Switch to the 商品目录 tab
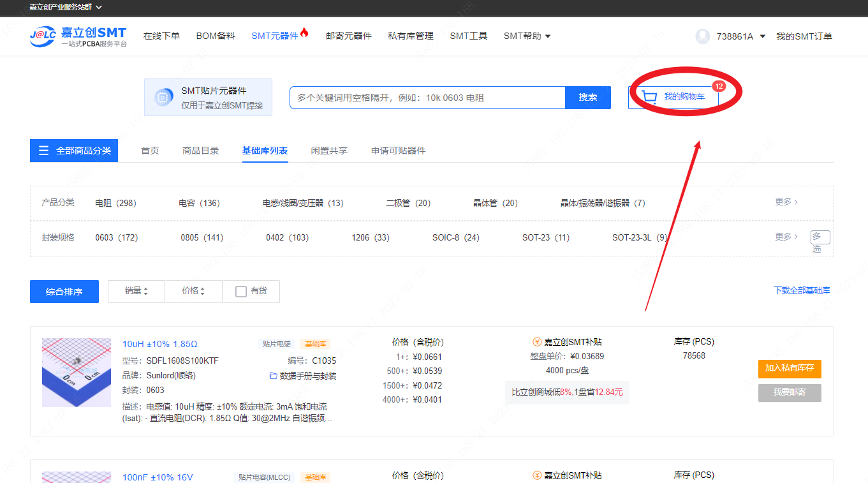The height and width of the screenshot is (483, 868). 200,151
